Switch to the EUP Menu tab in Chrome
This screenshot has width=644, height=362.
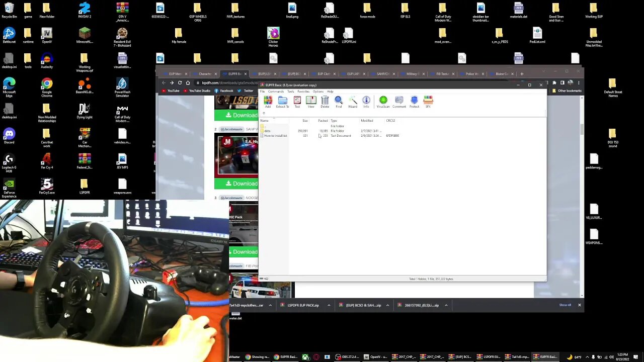[x=175, y=74]
